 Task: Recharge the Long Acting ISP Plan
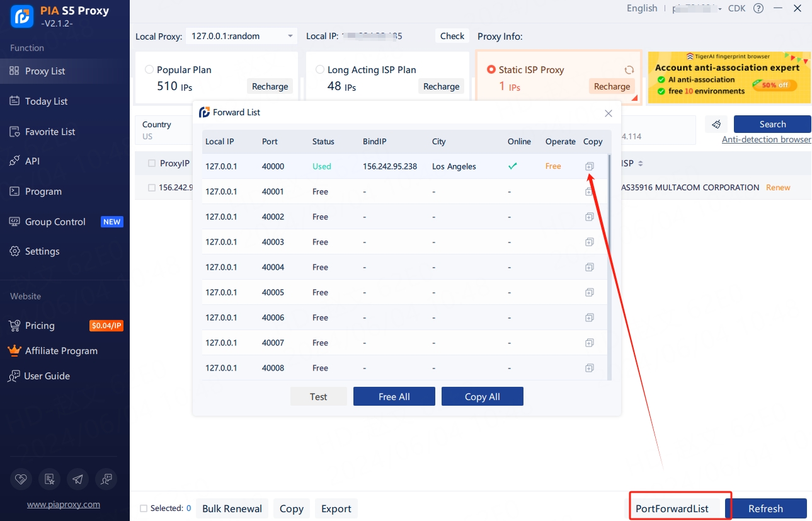tap(441, 86)
